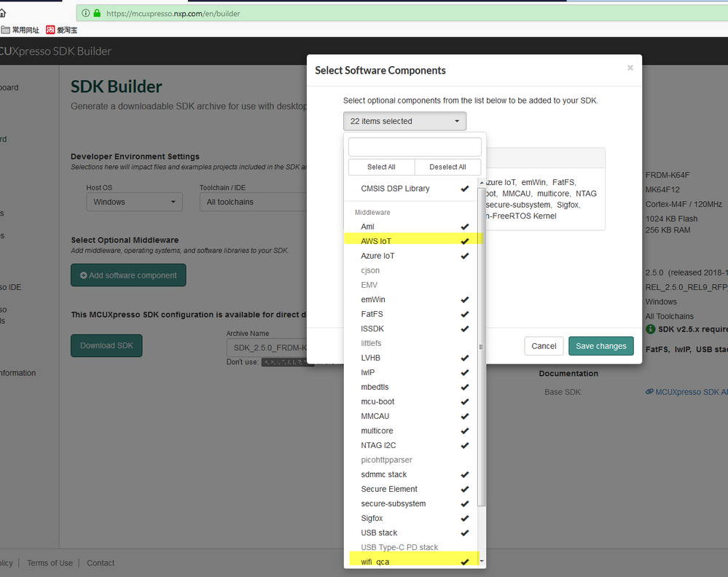728x577 pixels.
Task: Open the Contact footer link
Action: (101, 563)
